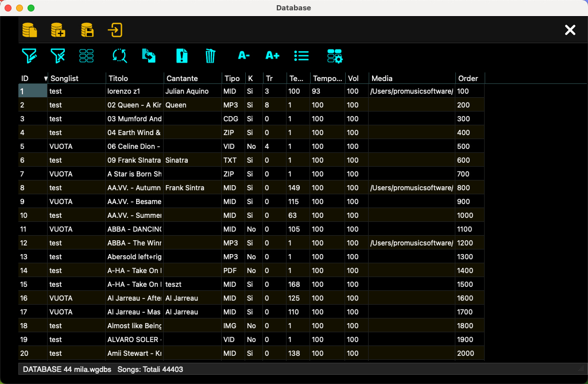Sort by the ID column header arrow
Viewport: 588px width, 384px height.
[45, 78]
